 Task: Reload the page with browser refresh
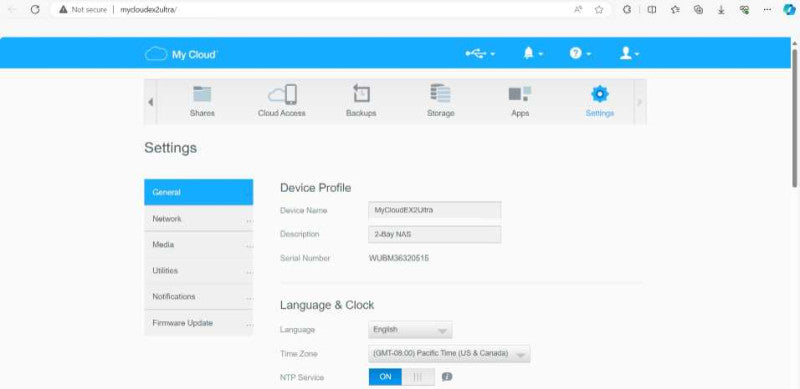coord(35,9)
